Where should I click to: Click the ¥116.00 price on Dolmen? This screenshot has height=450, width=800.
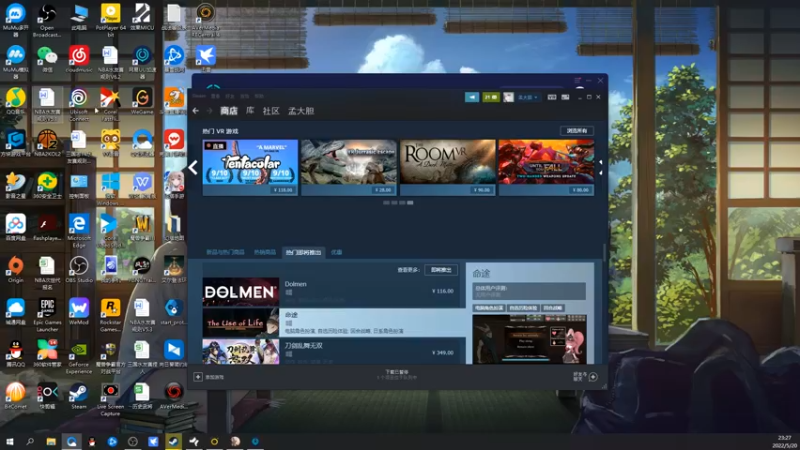pos(442,291)
